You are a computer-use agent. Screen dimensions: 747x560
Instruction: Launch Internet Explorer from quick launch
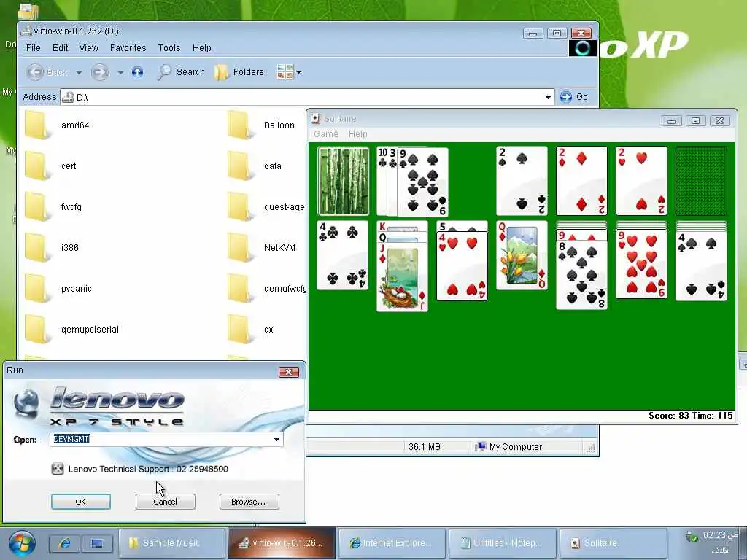click(x=65, y=543)
